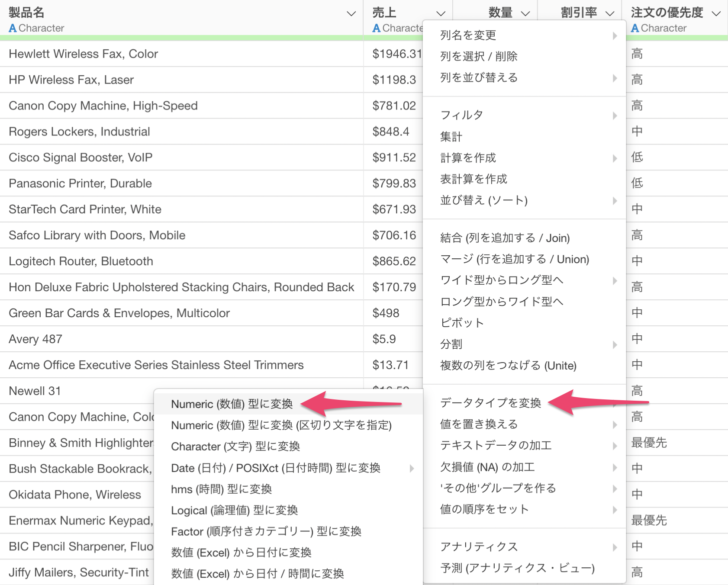Select 結合 (列を追加する / Join)
728x585 pixels.
pos(505,238)
